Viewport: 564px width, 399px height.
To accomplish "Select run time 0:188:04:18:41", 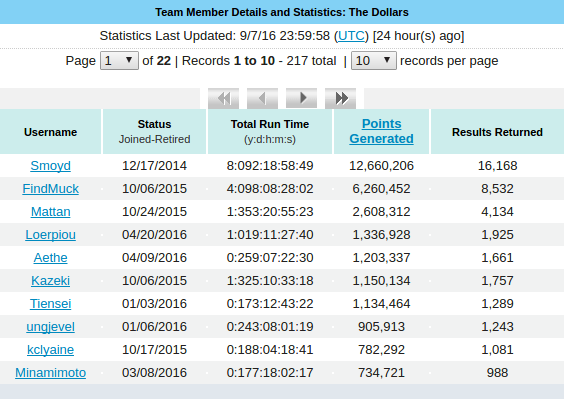I will pyautogui.click(x=270, y=350).
